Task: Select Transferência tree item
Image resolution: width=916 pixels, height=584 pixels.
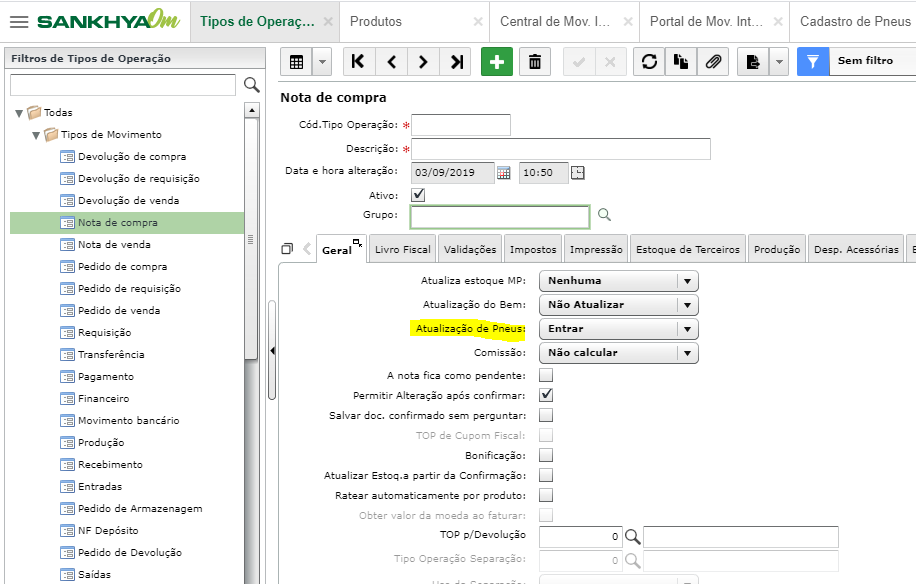Action: [x=111, y=354]
